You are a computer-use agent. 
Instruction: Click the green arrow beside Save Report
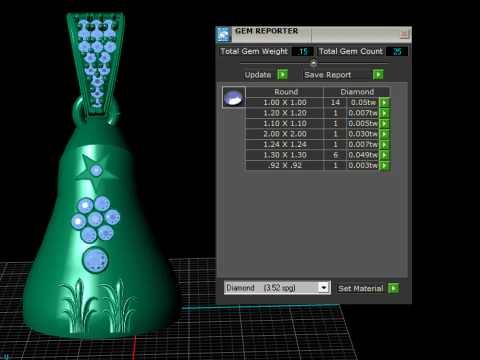378,74
